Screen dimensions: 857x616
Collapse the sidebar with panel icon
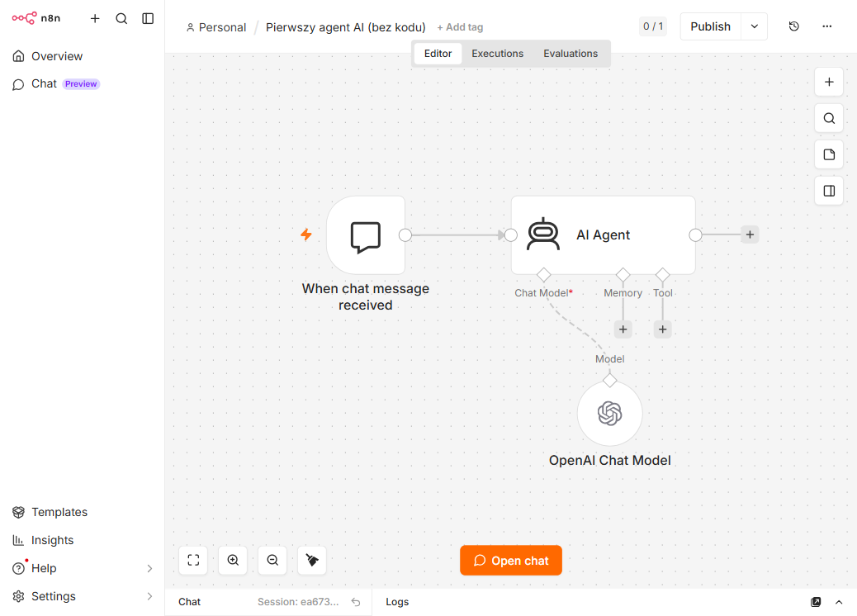click(x=148, y=19)
